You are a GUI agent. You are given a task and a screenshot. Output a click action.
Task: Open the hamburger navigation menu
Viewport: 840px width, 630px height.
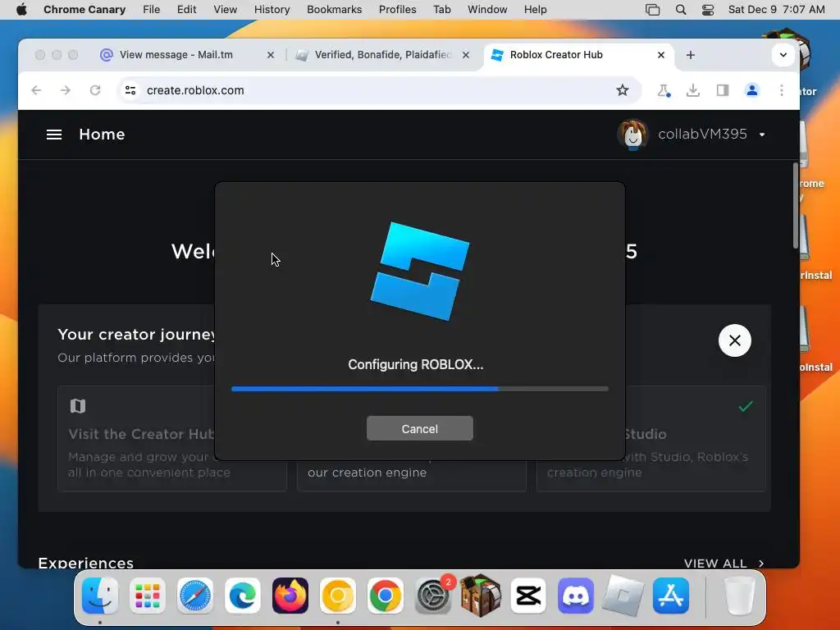tap(54, 135)
